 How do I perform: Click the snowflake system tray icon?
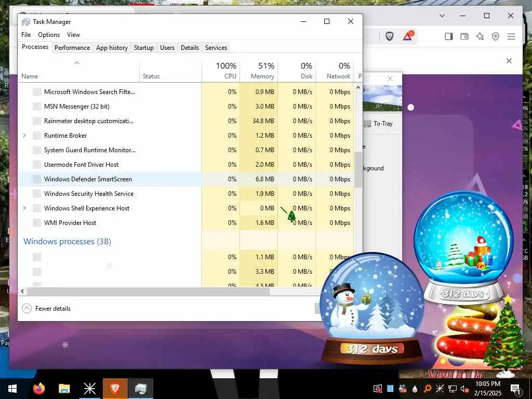[x=440, y=389]
